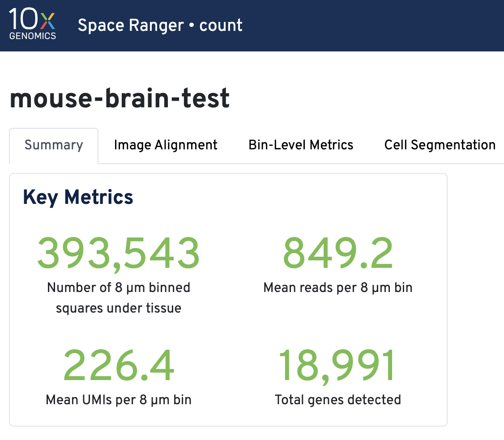504x440 pixels.
Task: Click the Total genes detected label
Action: pyautogui.click(x=337, y=400)
